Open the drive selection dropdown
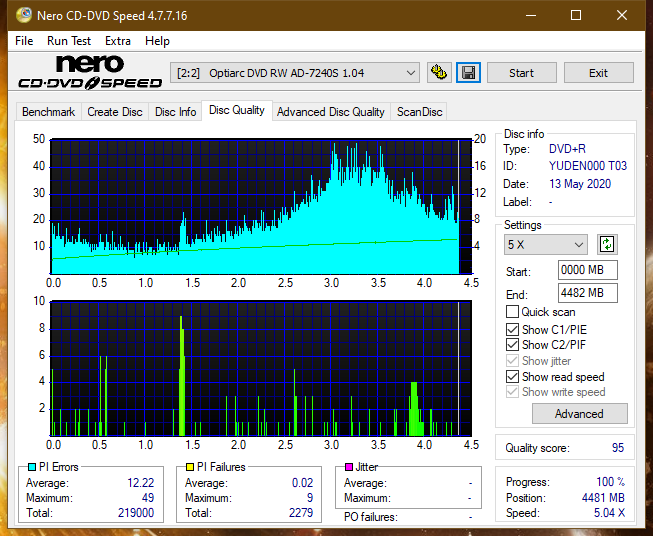653x536 pixels. (x=294, y=73)
